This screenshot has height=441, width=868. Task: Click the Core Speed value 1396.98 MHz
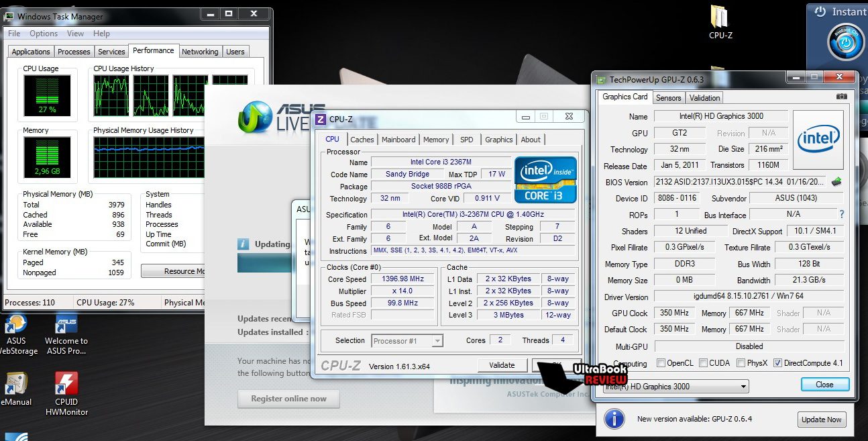coord(402,279)
